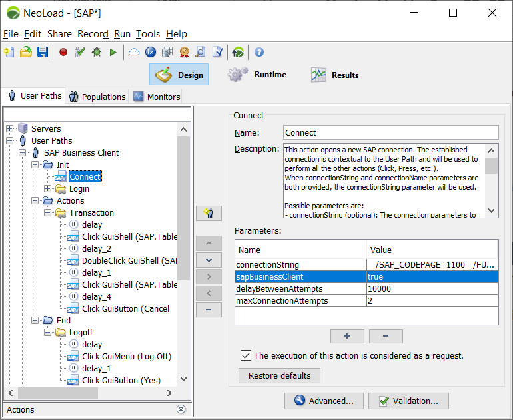Image resolution: width=513 pixels, height=420 pixels.
Task: Open the variables manager fx icon
Action: tap(151, 52)
